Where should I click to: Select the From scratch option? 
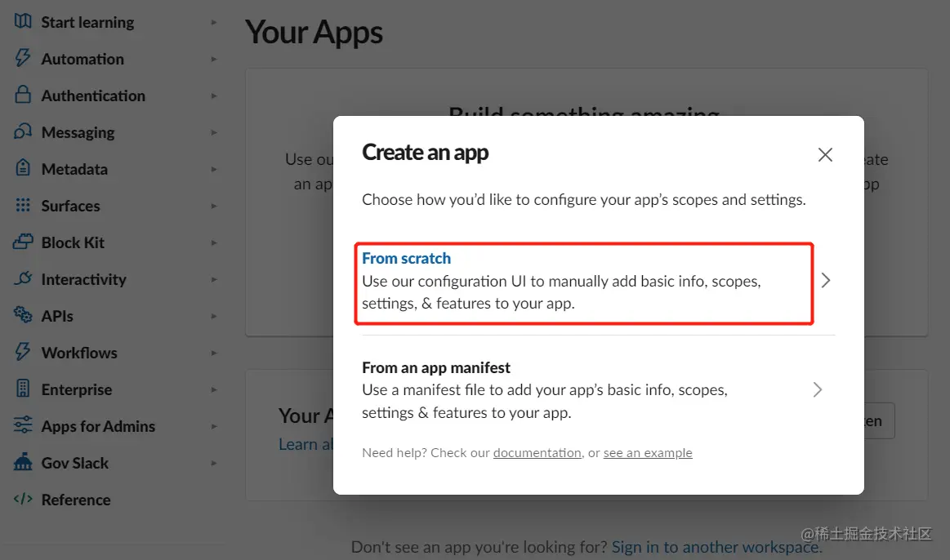583,281
